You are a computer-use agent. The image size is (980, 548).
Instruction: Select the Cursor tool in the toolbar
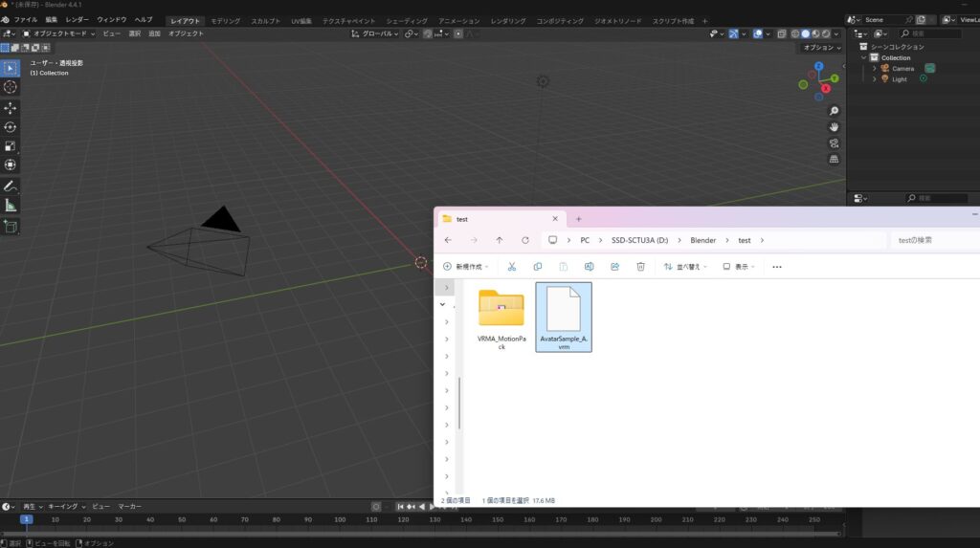click(x=10, y=87)
